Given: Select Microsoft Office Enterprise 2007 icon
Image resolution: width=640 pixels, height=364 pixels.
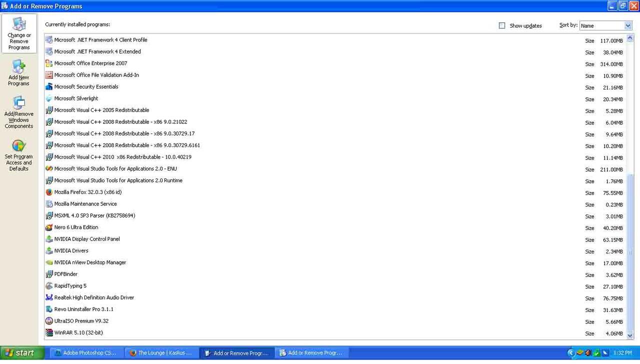Looking at the screenshot, I should click(x=49, y=63).
